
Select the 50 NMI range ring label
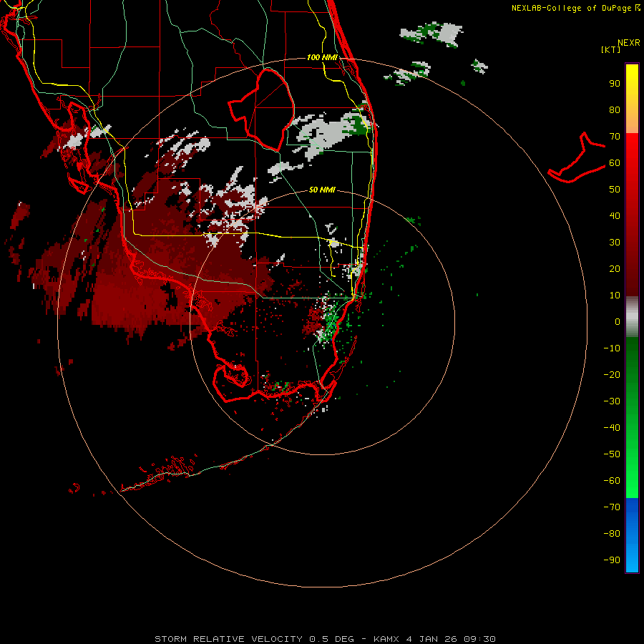click(322, 190)
